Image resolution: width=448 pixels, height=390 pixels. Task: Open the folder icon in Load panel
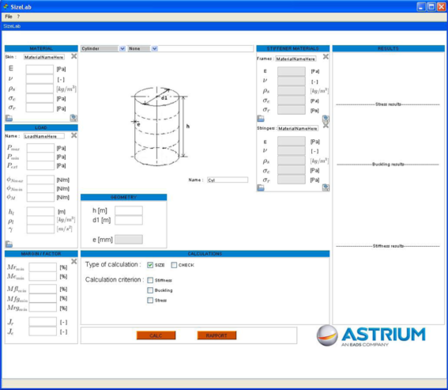(9, 244)
